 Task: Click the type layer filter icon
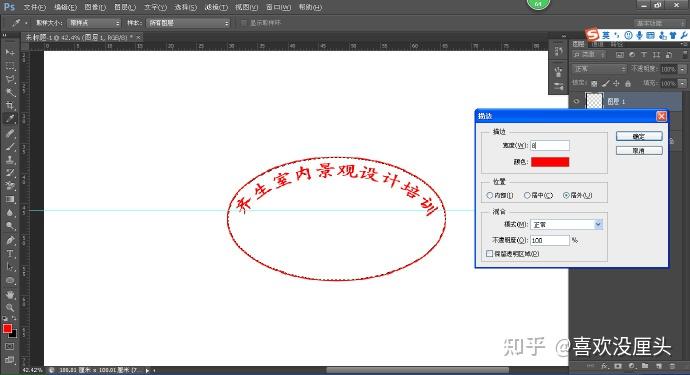tap(644, 55)
